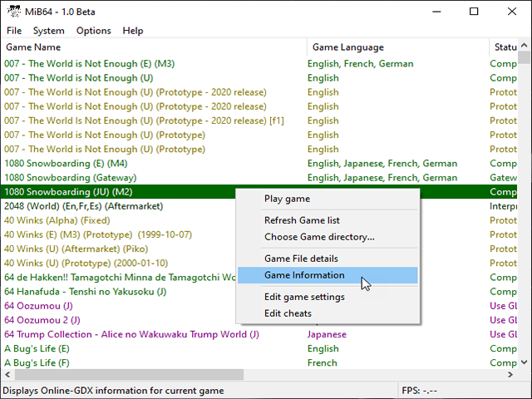This screenshot has width=532, height=399.
Task: Open the Options menu
Action: coord(93,31)
